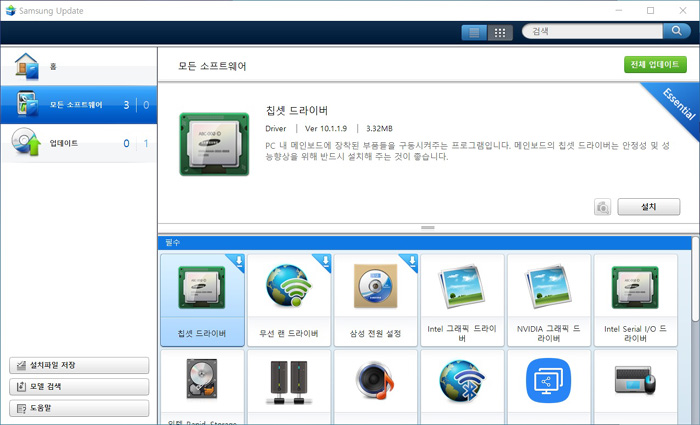Open the 홈 sidebar item
This screenshot has width=700, height=425.
pyautogui.click(x=79, y=66)
